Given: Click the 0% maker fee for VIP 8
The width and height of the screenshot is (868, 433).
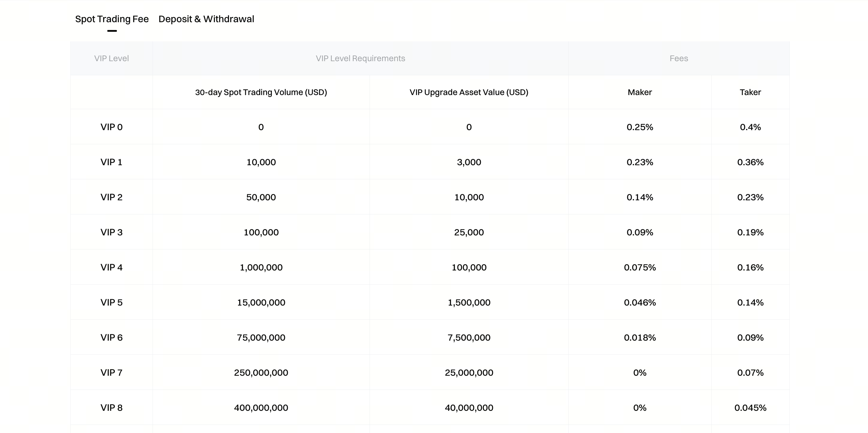Looking at the screenshot, I should point(640,408).
